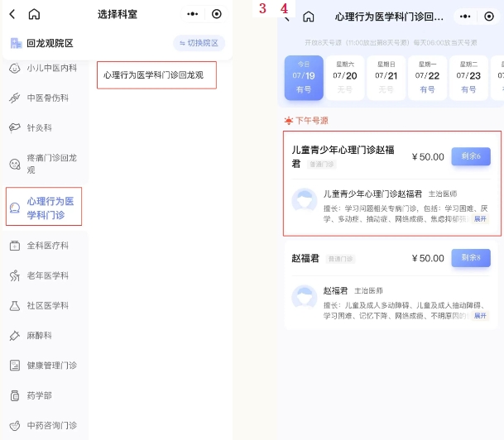This screenshot has width=504, height=440.
Task: Select 心理行为医学科门诊 in the sidebar
Action: 50,208
